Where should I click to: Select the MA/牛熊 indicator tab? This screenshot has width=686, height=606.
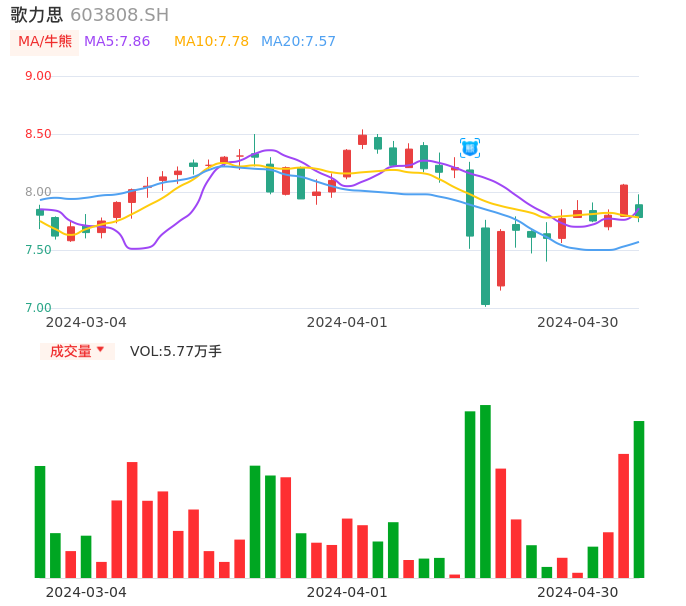click(45, 42)
